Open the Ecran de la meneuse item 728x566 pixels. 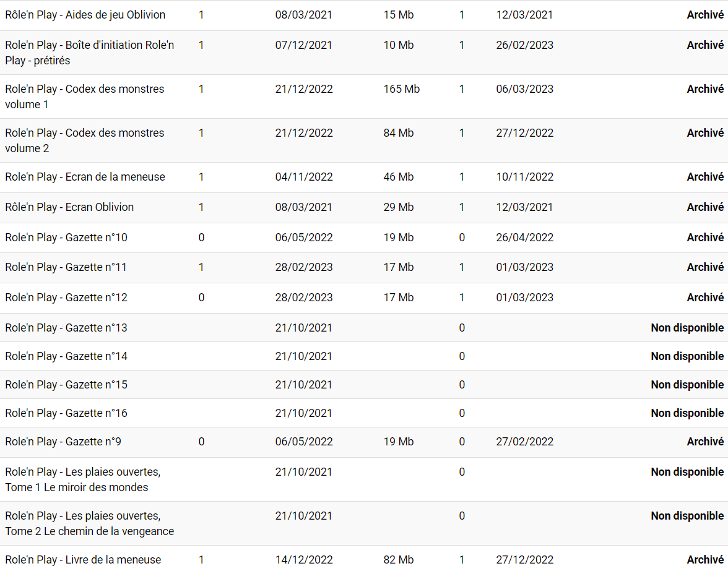(x=85, y=177)
